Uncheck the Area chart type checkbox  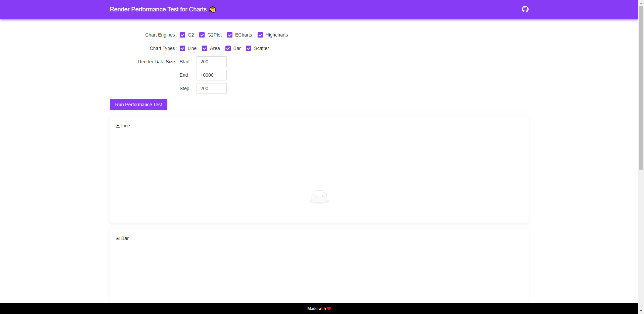205,48
